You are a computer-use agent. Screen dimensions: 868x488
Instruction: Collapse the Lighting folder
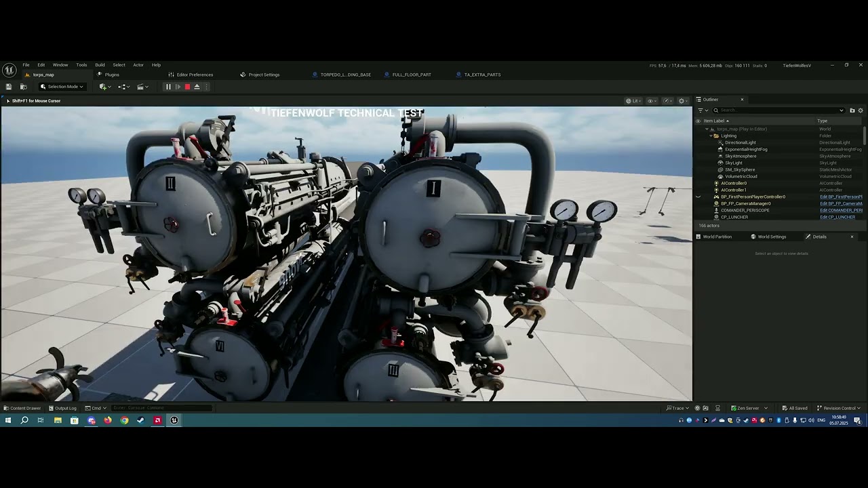coord(711,136)
